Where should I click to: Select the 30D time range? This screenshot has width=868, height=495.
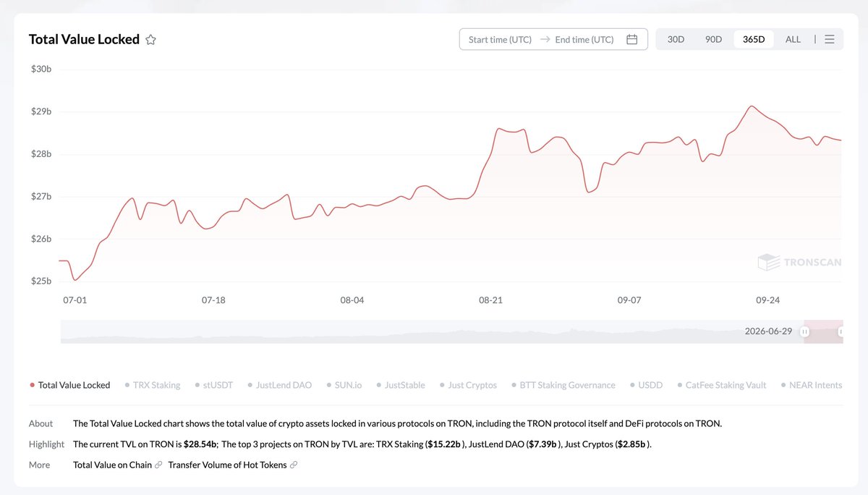click(x=676, y=39)
